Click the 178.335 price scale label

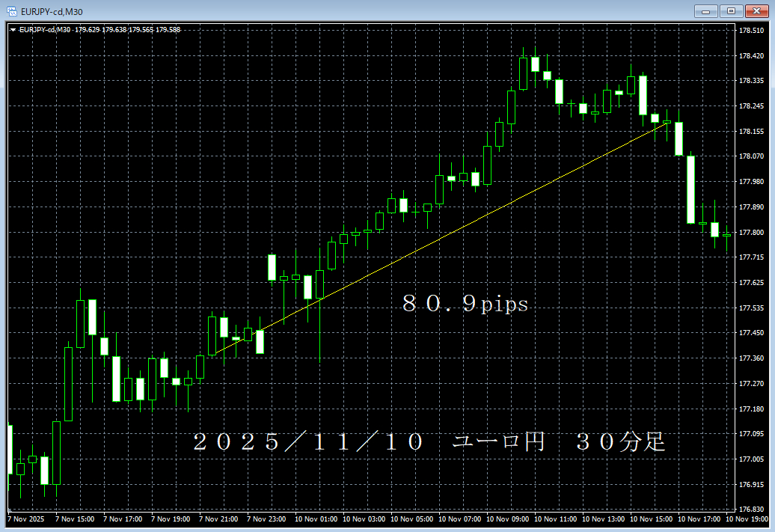pyautogui.click(x=751, y=81)
